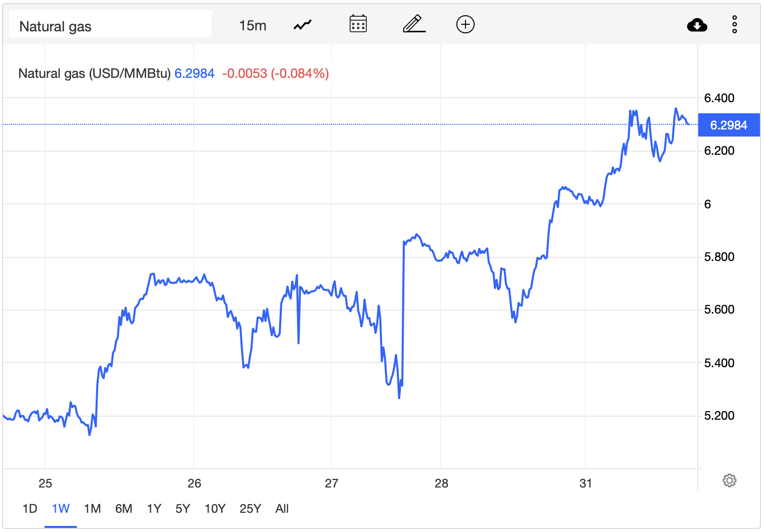Click the 5.600 price axis label
Image resolution: width=764 pixels, height=532 pixels.
tap(719, 309)
